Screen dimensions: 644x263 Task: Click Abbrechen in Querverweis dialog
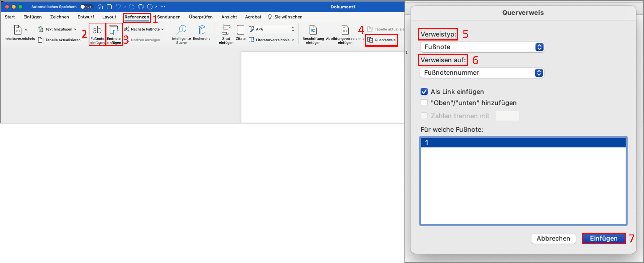(553, 238)
